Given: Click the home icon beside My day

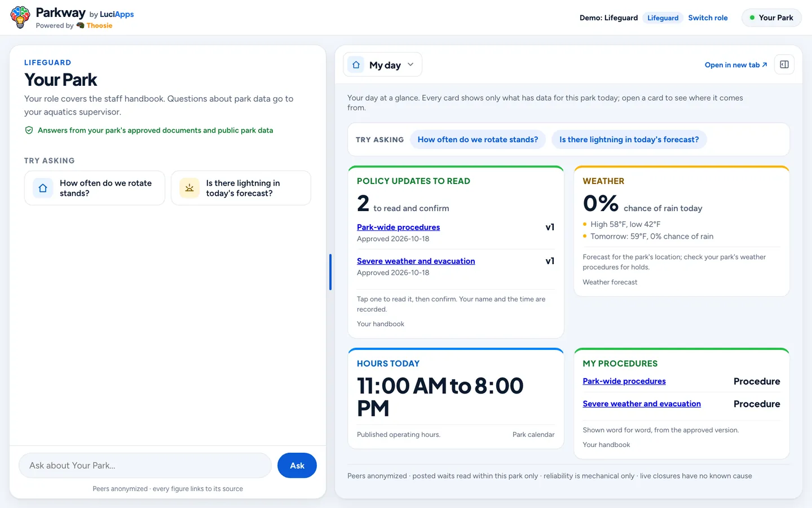Looking at the screenshot, I should tap(356, 65).
